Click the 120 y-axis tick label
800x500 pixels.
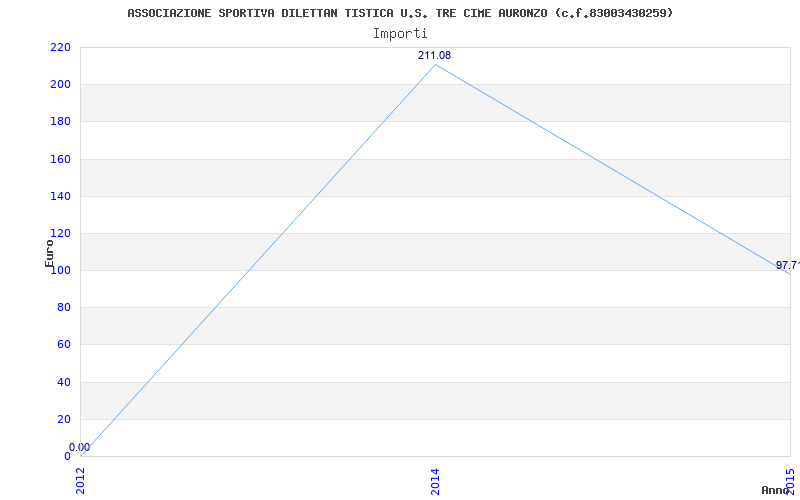click(x=60, y=234)
